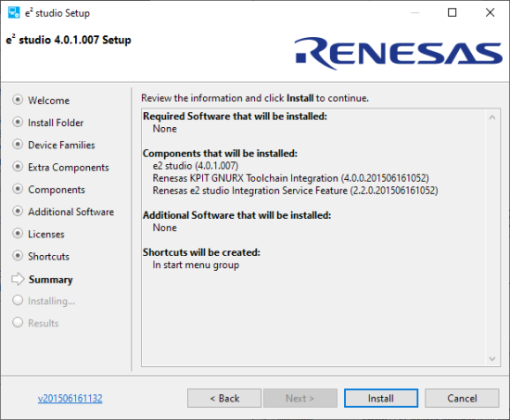Click the 'Additional Software that will be installed' heading

tap(236, 215)
